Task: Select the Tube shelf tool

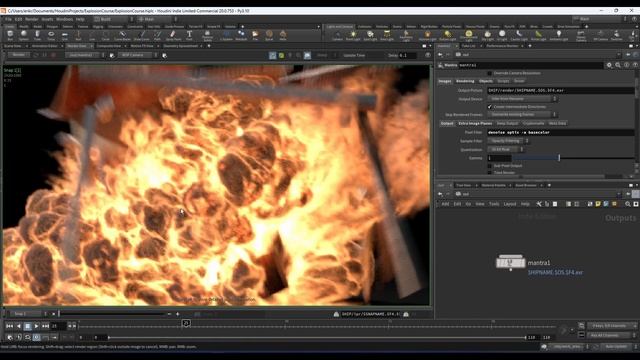Action: (x=37, y=36)
